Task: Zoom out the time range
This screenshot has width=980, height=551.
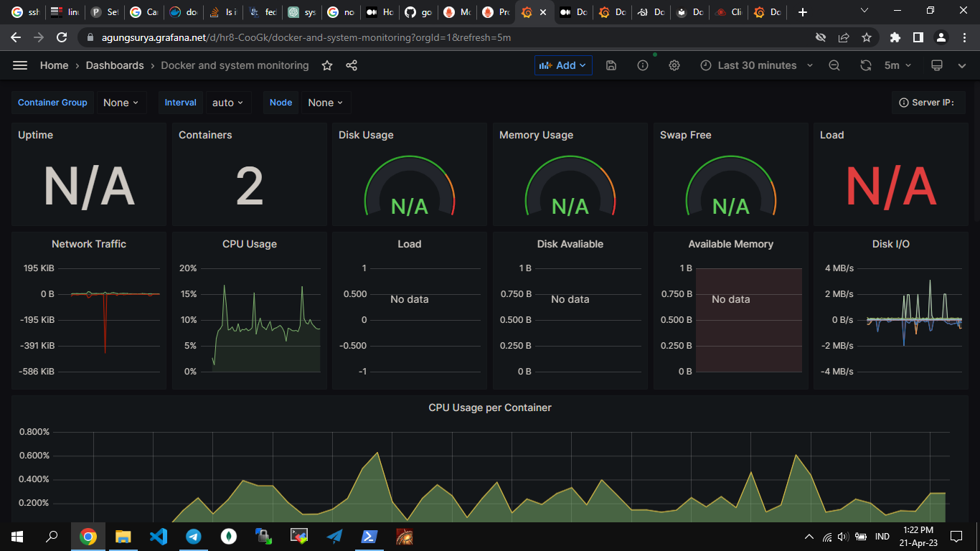Action: pyautogui.click(x=834, y=65)
